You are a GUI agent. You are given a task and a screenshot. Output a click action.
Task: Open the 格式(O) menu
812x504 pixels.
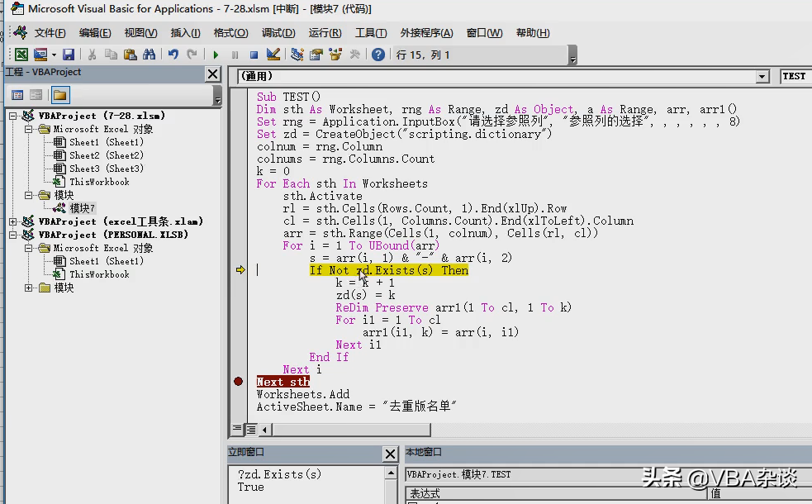click(231, 32)
